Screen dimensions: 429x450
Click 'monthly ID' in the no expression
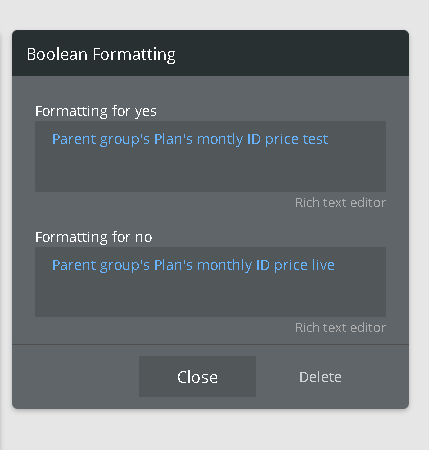tap(233, 265)
